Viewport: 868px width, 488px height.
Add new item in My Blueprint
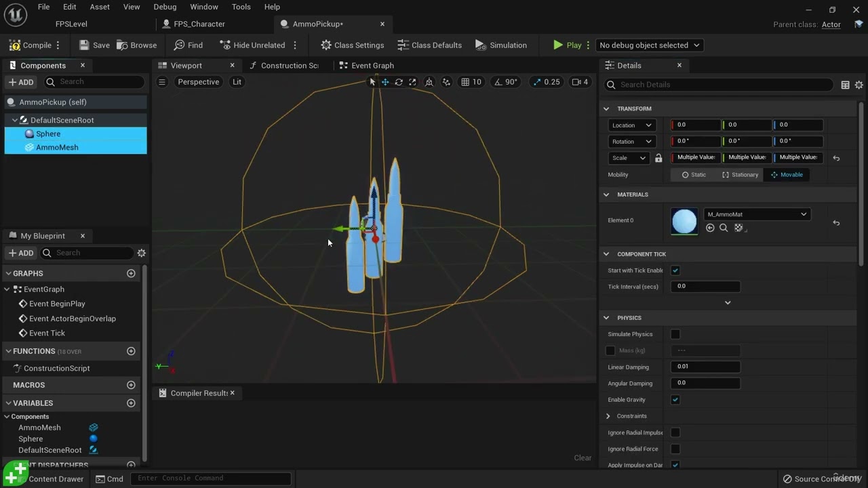point(21,253)
